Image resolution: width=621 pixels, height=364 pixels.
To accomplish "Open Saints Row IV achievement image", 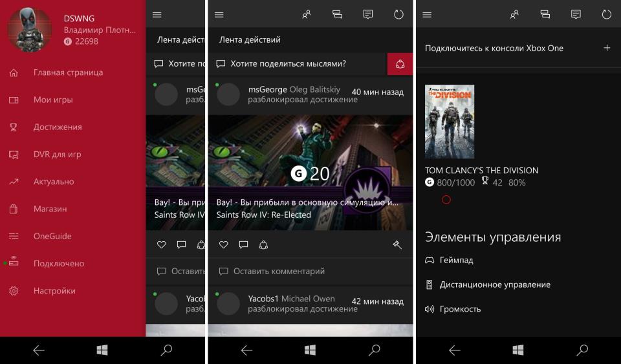I will pyautogui.click(x=310, y=173).
